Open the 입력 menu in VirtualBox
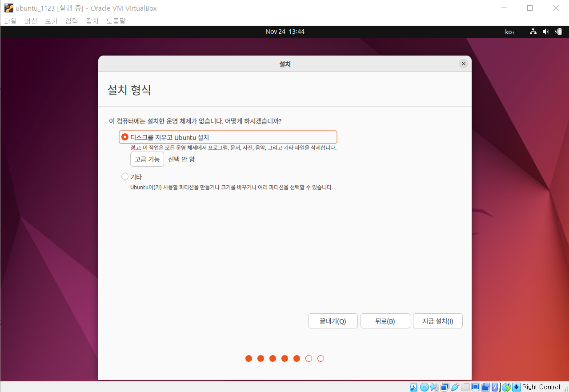This screenshot has width=569, height=392. click(x=72, y=21)
